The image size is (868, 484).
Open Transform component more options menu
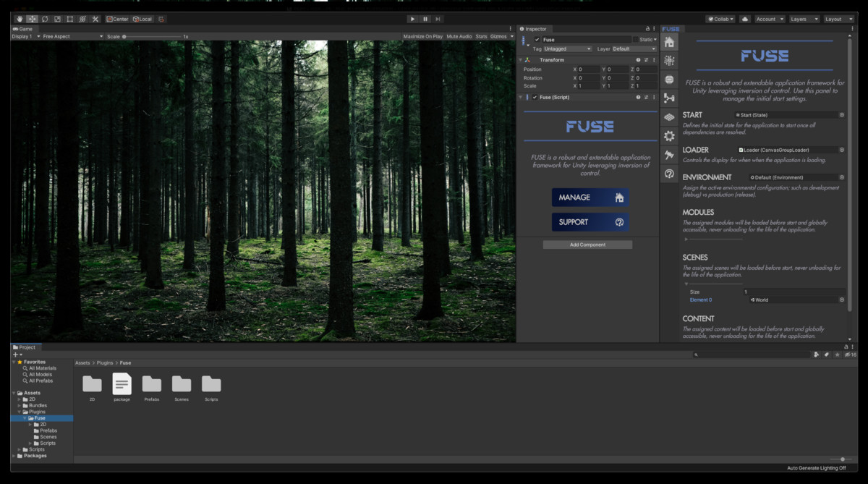click(x=654, y=60)
